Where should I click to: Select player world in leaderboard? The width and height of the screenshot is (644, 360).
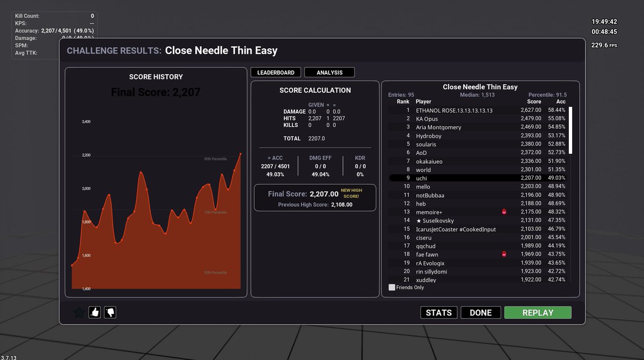click(478, 170)
